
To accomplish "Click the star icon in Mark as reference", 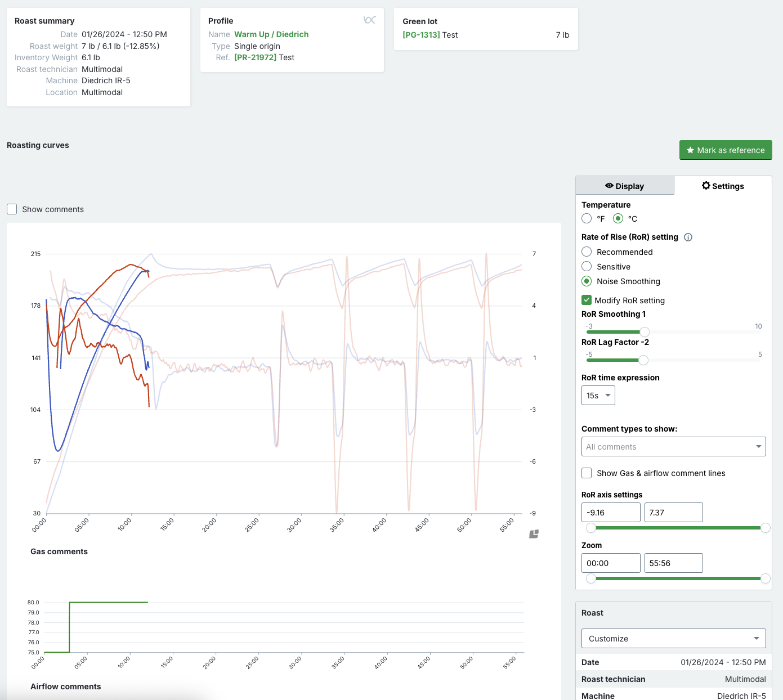I will (690, 150).
